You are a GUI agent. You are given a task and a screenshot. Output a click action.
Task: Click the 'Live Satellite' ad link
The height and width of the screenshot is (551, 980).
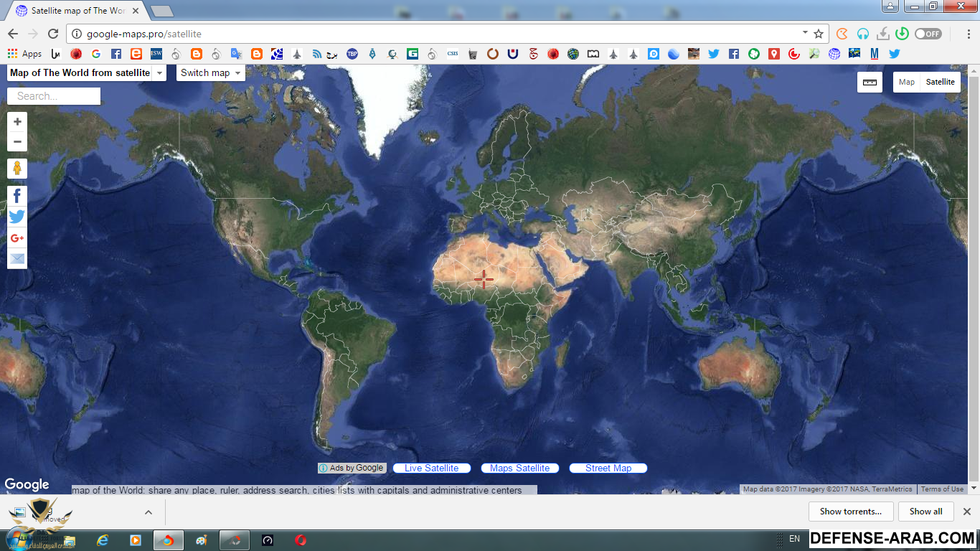click(x=431, y=468)
